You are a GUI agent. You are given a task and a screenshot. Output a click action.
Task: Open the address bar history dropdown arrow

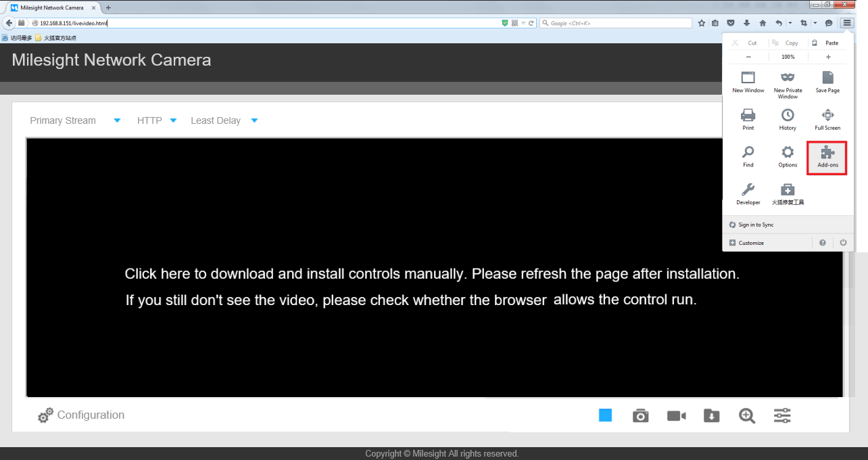(523, 23)
